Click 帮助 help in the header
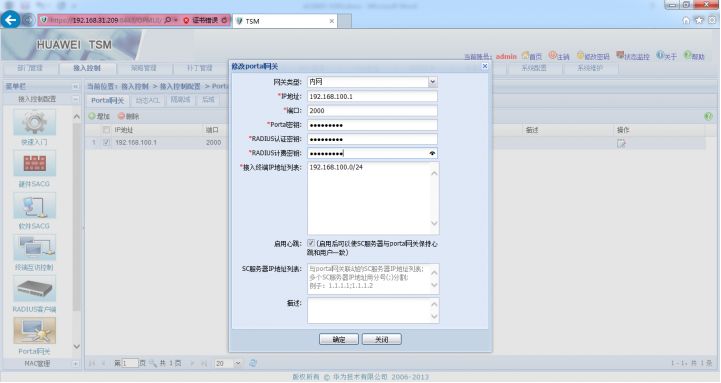721x383 pixels. click(x=694, y=56)
